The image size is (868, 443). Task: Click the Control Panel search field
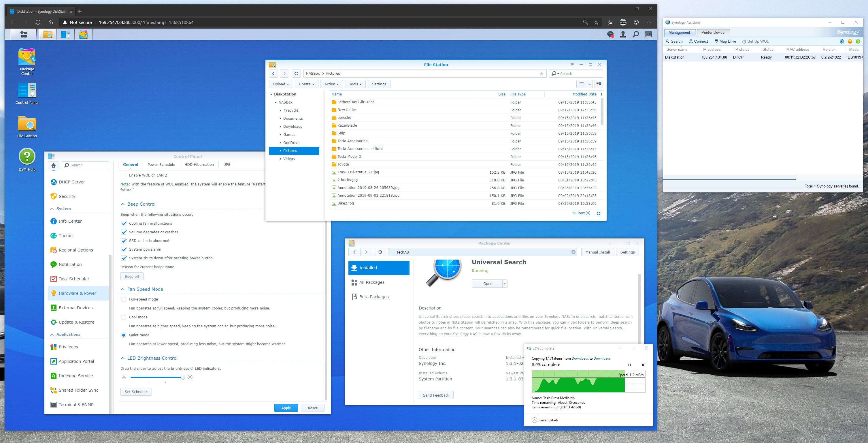pyautogui.click(x=85, y=165)
